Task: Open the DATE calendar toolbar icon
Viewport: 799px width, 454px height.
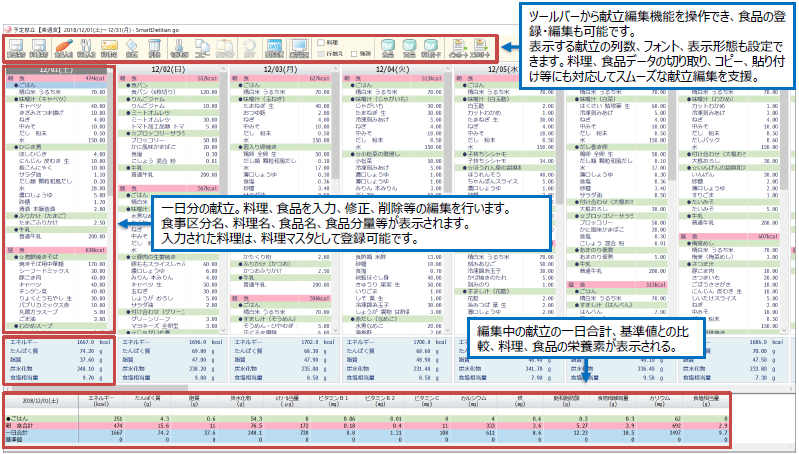Action: click(x=273, y=46)
